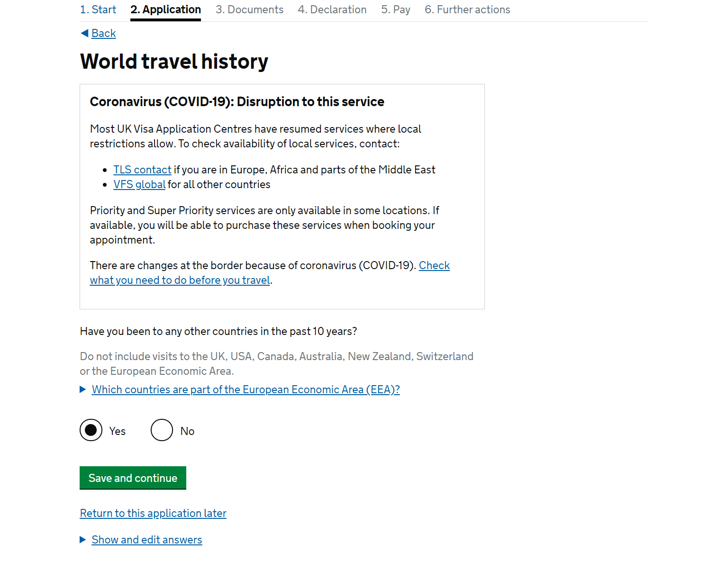The image size is (728, 561).
Task: Click the back arrow triangle icon
Action: 84,33
